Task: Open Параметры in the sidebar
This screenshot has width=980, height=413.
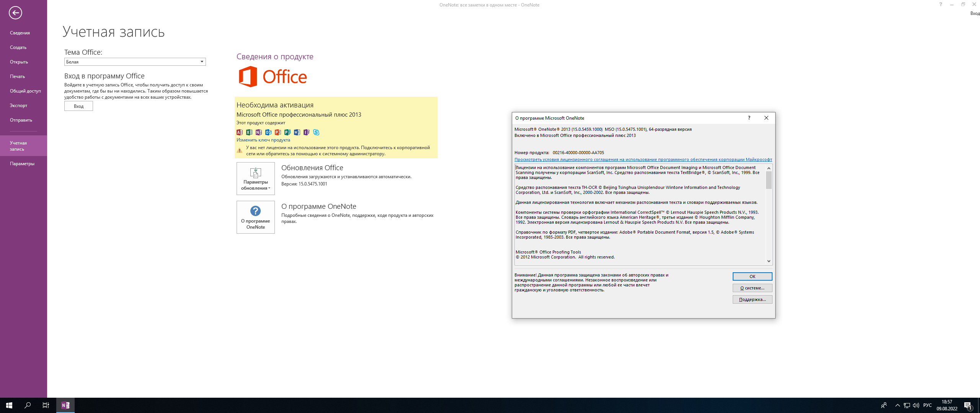Action: pos(23,164)
